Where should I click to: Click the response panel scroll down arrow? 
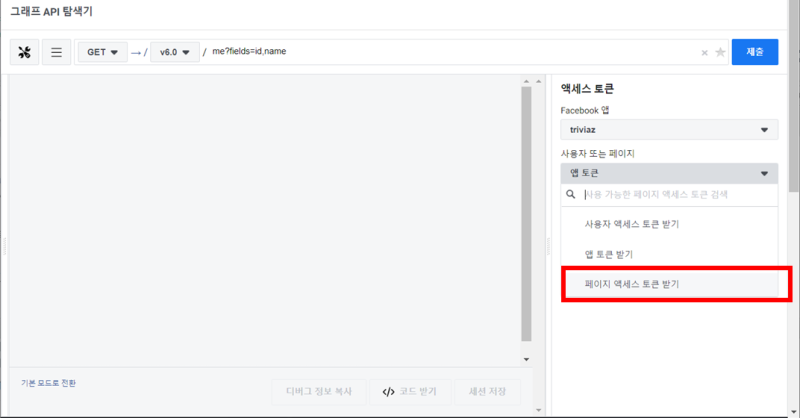pos(527,359)
